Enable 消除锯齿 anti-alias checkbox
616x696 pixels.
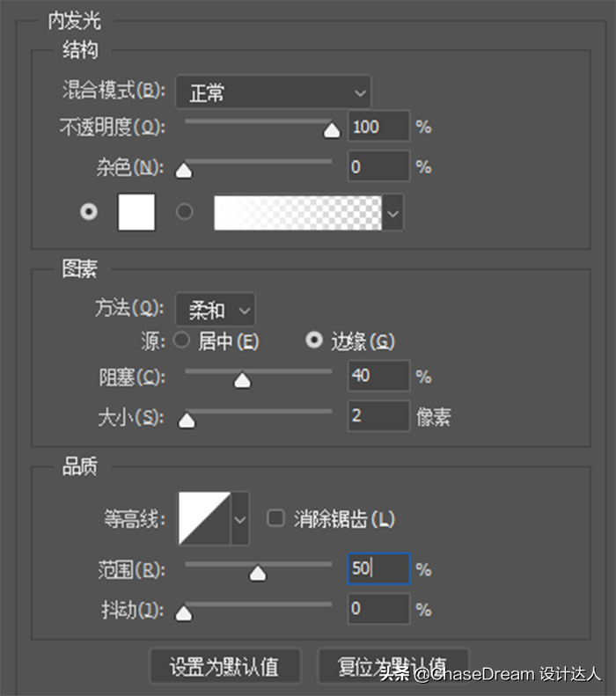276,518
